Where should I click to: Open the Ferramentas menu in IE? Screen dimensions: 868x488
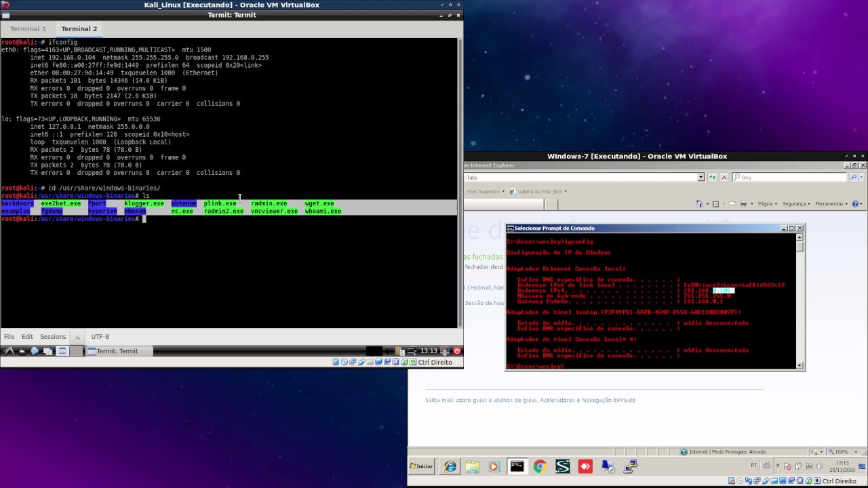point(831,203)
